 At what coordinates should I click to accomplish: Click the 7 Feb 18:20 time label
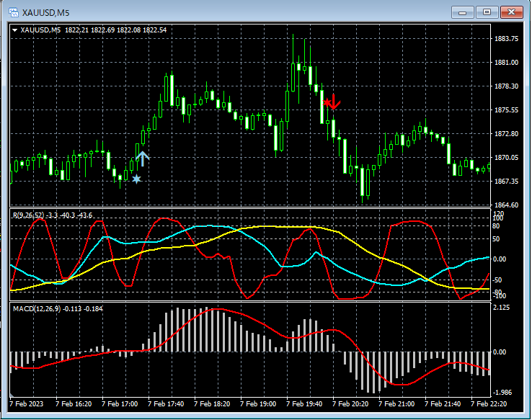(x=212, y=403)
